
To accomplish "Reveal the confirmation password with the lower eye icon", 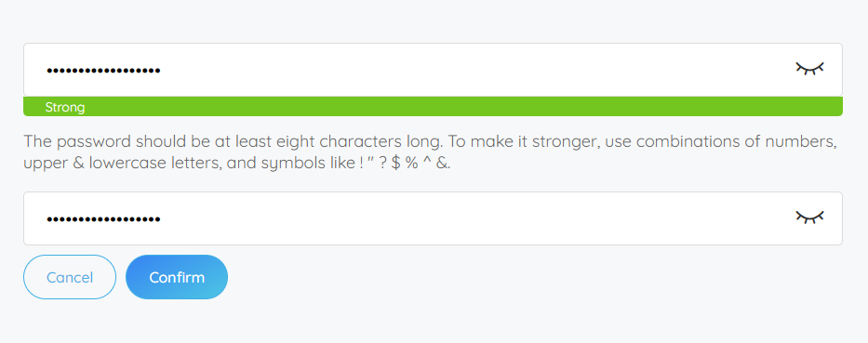I will pyautogui.click(x=810, y=218).
